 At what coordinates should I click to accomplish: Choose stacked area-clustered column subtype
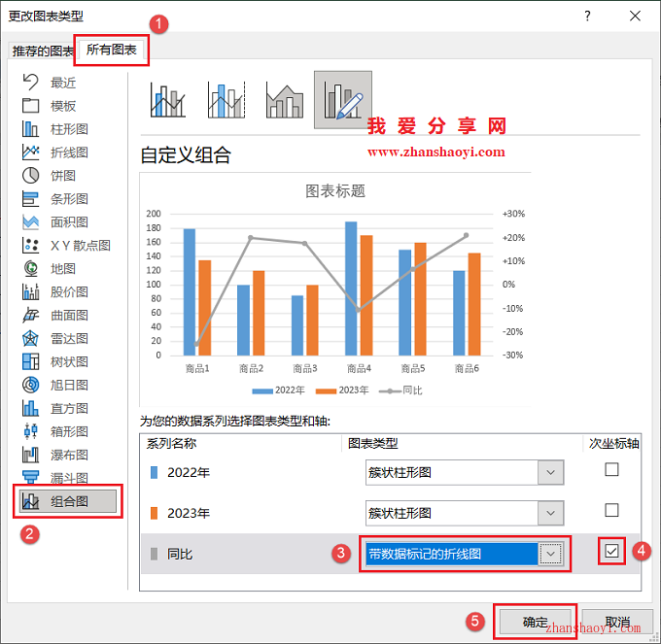tap(285, 100)
